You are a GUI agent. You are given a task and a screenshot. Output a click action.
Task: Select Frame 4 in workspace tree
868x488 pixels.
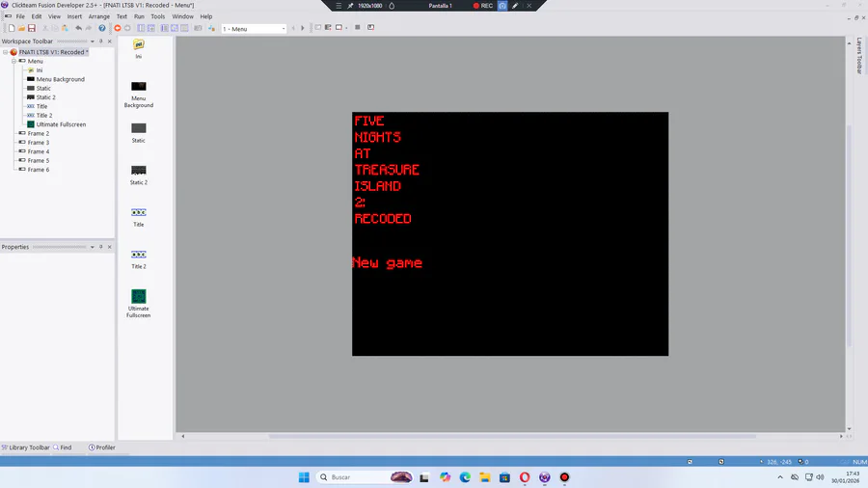(x=39, y=151)
